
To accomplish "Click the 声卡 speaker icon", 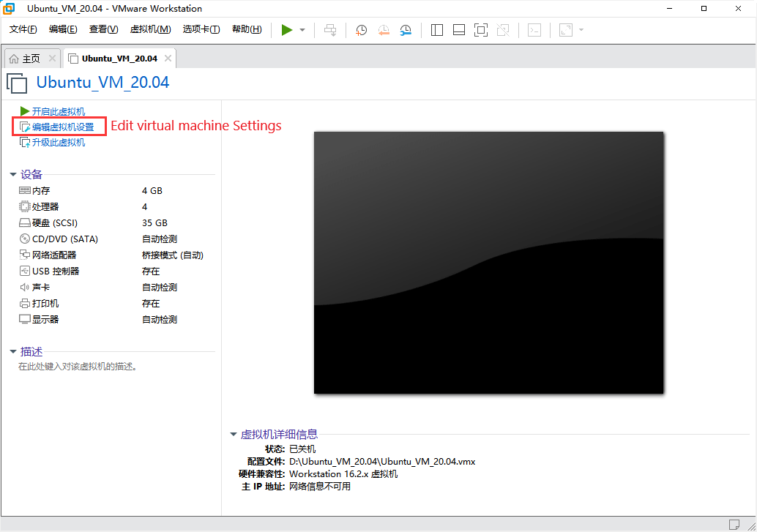I will (25, 288).
